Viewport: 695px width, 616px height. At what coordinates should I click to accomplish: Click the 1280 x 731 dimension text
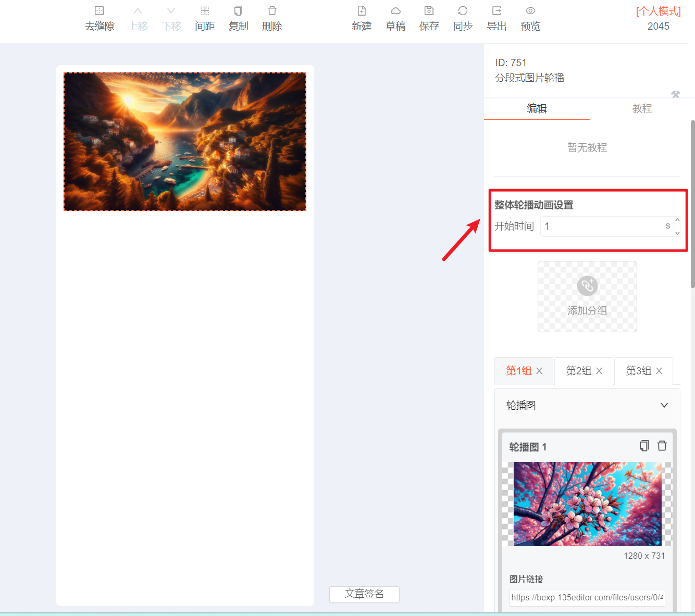644,556
